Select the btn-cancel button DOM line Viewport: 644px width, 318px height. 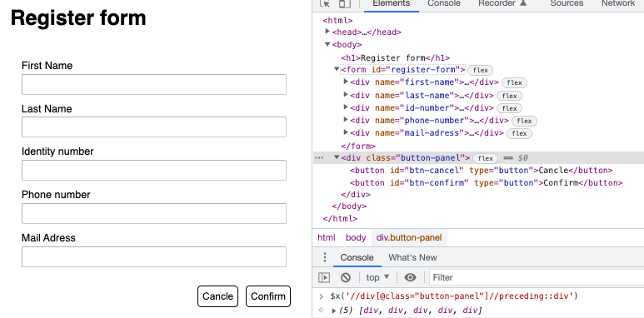point(482,171)
